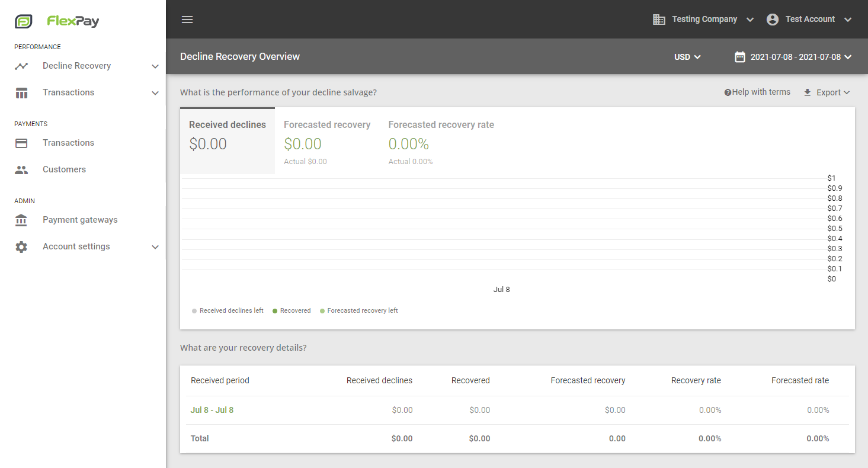Click the Customers people icon
868x468 pixels.
(21, 169)
